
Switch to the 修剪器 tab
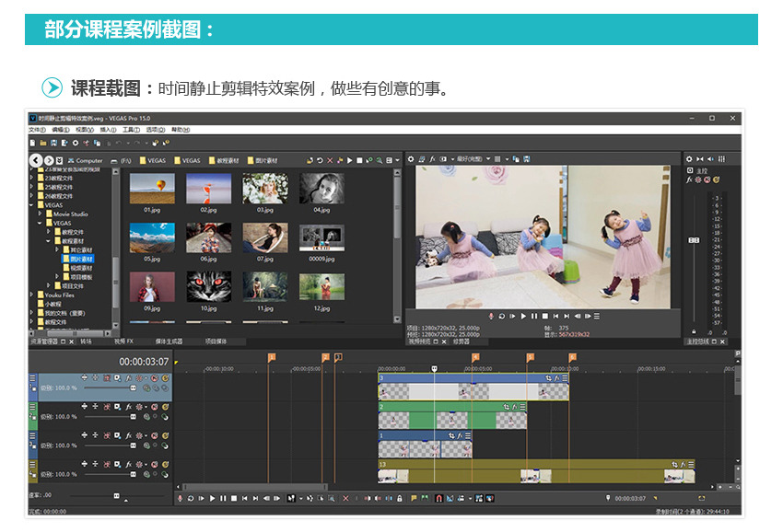click(x=462, y=341)
